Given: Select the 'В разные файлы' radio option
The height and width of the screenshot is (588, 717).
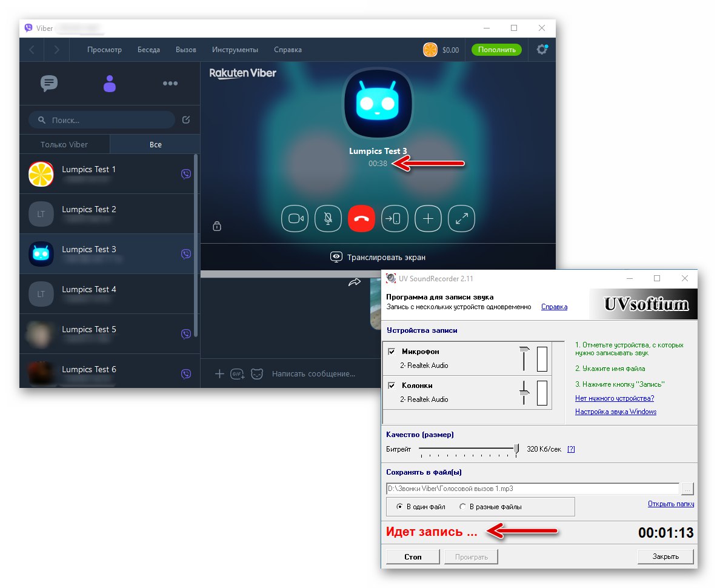Looking at the screenshot, I should (463, 507).
